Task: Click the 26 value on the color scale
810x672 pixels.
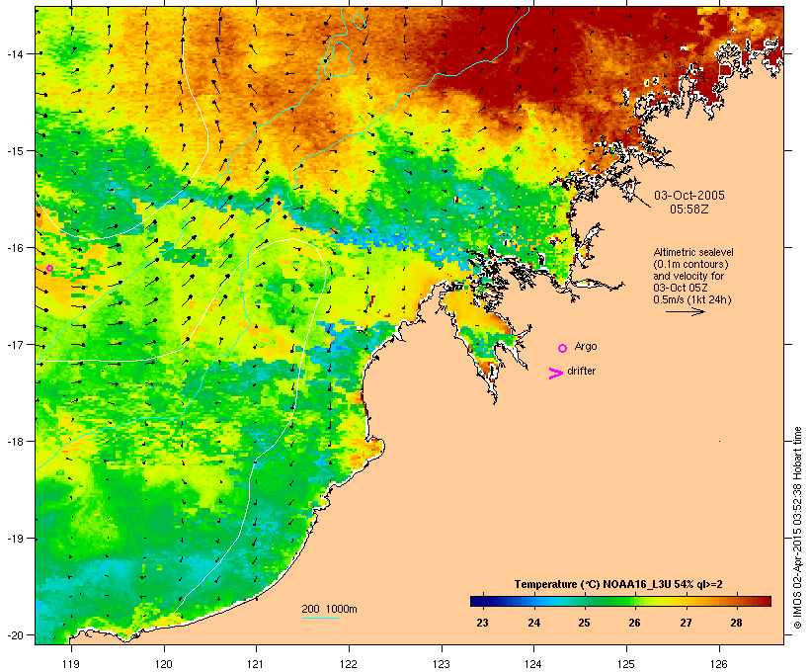Action: pos(634,623)
